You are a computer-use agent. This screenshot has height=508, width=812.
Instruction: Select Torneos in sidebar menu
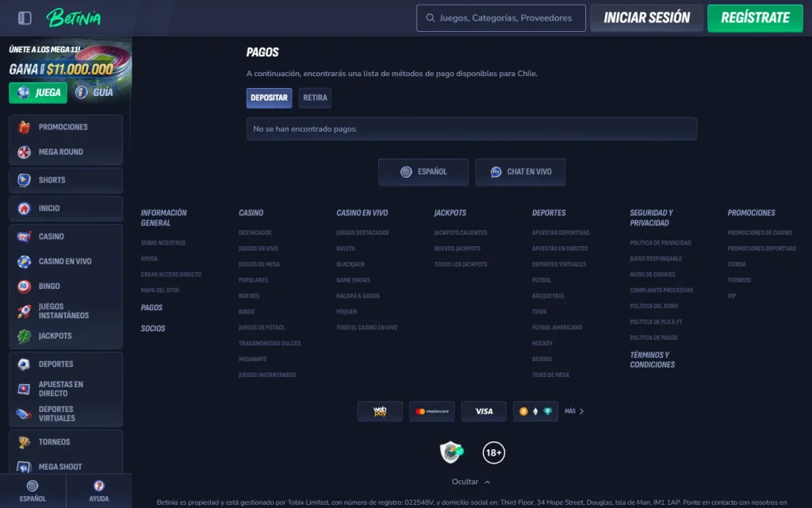[66, 442]
